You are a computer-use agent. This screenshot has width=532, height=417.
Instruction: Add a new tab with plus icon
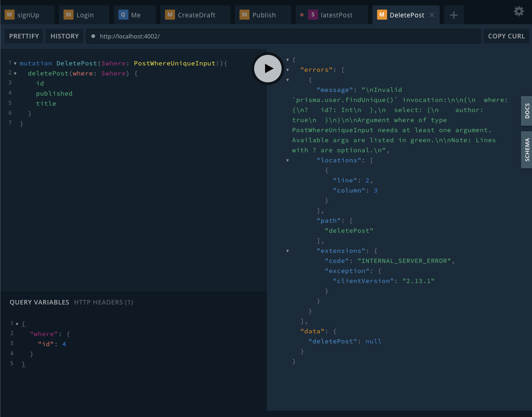click(454, 15)
